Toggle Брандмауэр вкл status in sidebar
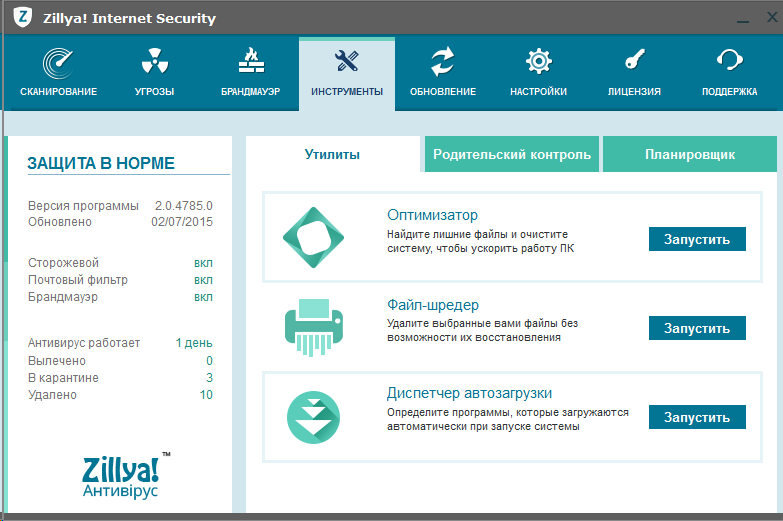 coord(203,297)
